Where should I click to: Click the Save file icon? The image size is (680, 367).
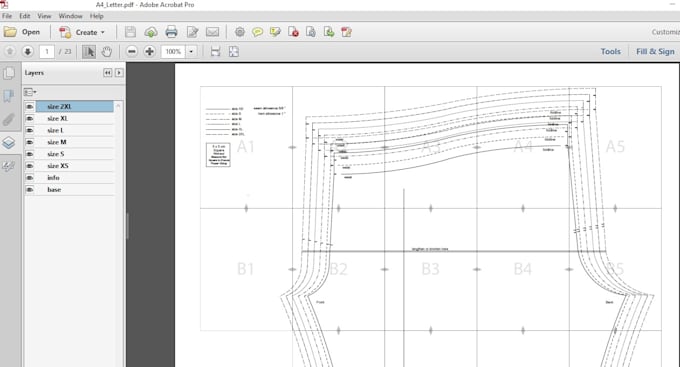(130, 32)
